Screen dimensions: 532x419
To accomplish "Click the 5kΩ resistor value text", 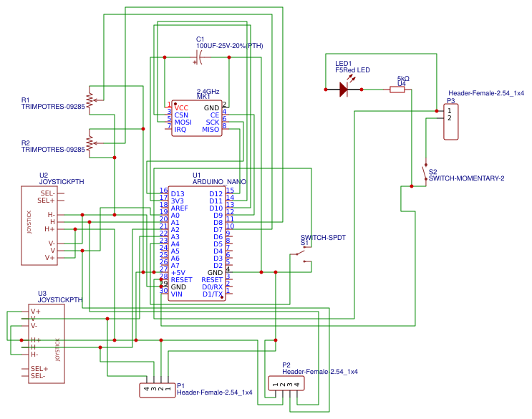I will point(403,78).
